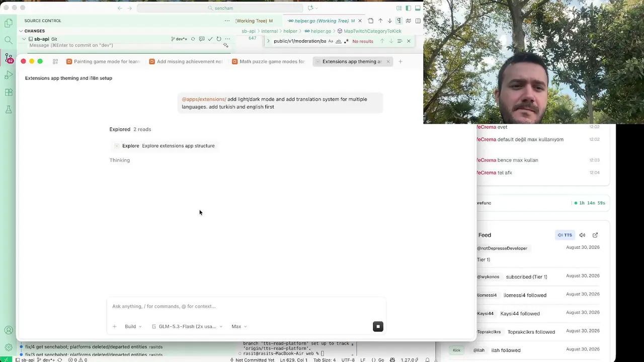The height and width of the screenshot is (362, 644).
Task: Refresh the sb-api repository
Action: pyautogui.click(x=219, y=39)
